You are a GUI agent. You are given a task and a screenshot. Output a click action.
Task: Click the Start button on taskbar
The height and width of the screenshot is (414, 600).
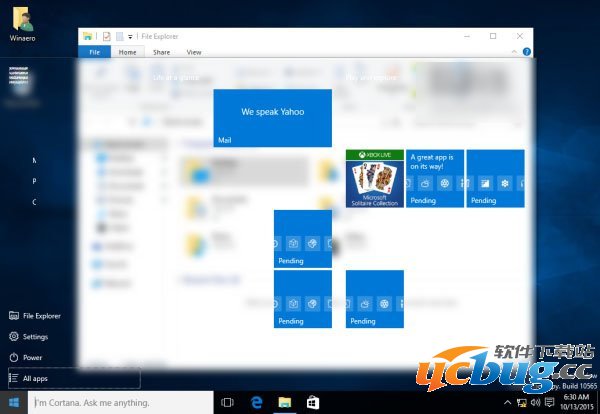tap(14, 403)
